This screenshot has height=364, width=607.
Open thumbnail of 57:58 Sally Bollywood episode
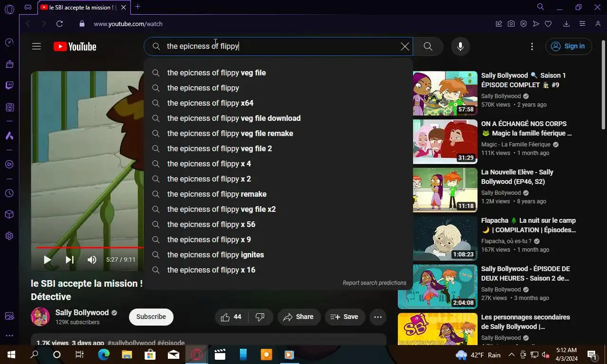click(445, 93)
